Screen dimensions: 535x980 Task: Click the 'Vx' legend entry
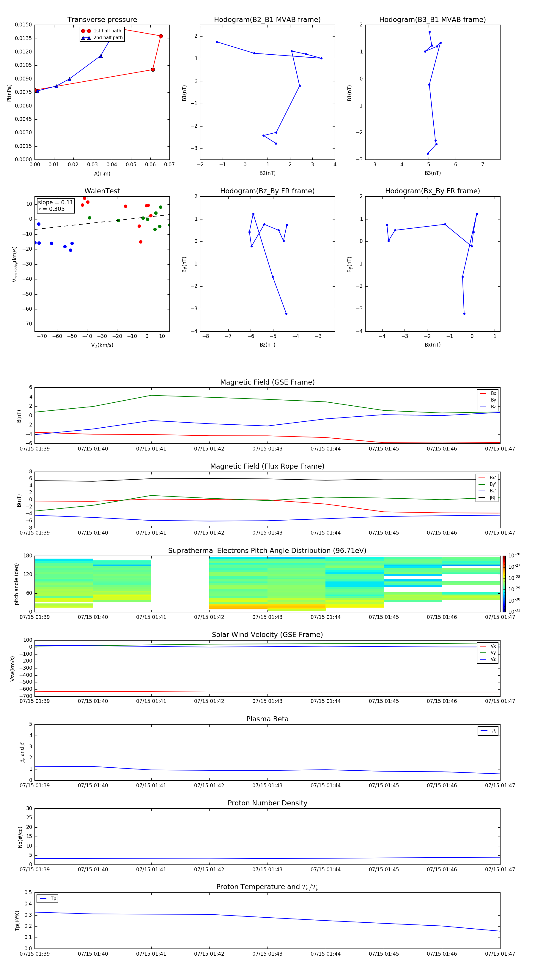coord(488,646)
